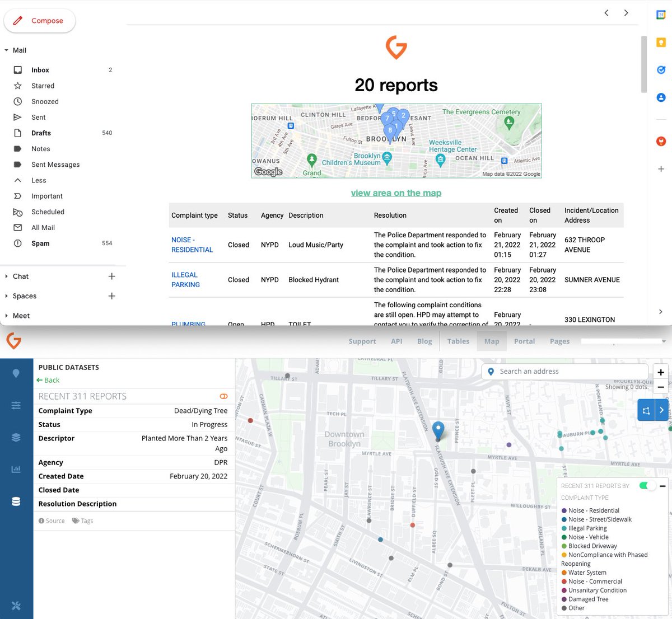Start a new chat with plus button
The image size is (672, 619).
click(x=111, y=276)
